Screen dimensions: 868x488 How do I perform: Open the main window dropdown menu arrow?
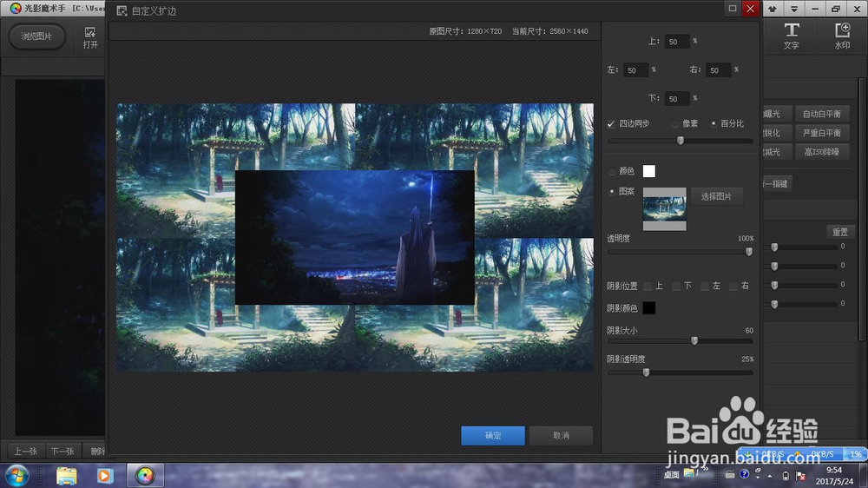[x=794, y=9]
